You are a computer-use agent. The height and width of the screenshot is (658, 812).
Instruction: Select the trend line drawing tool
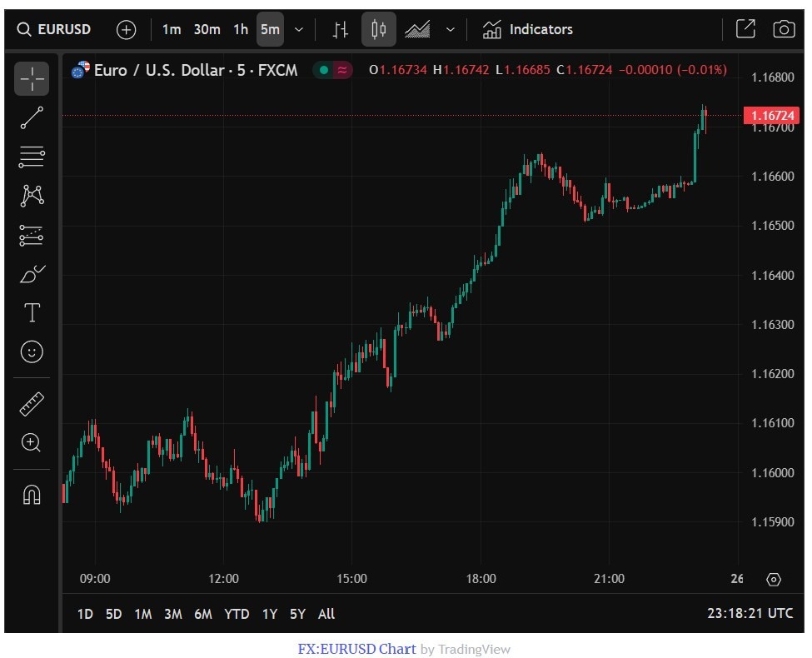point(32,117)
